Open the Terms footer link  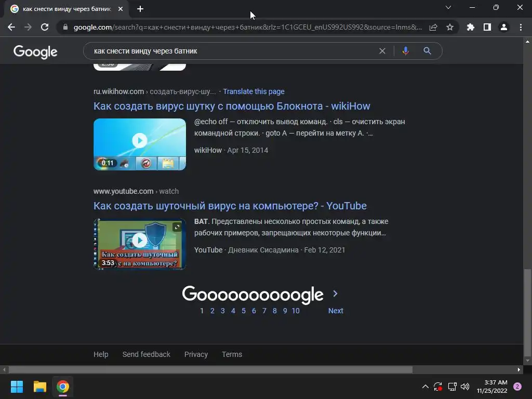coord(232,354)
